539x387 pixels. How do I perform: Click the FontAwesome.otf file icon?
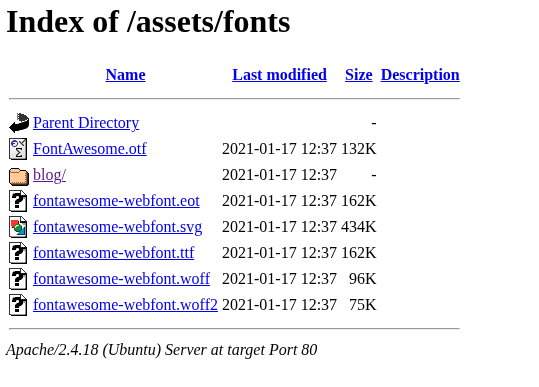[x=18, y=149]
